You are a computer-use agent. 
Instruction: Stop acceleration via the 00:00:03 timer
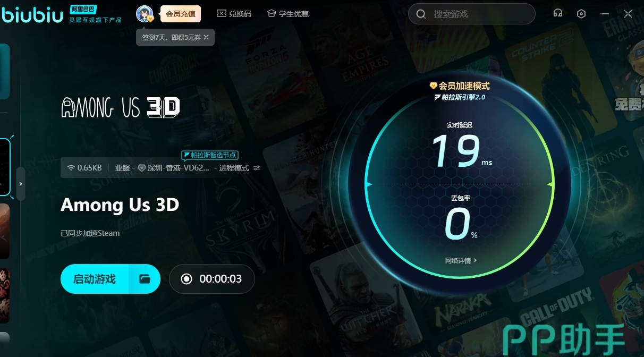[211, 279]
